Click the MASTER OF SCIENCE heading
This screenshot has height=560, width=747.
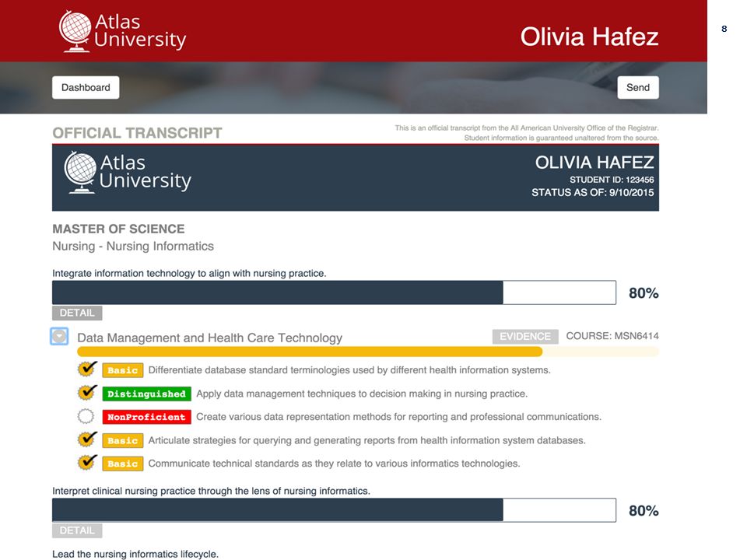pyautogui.click(x=118, y=229)
